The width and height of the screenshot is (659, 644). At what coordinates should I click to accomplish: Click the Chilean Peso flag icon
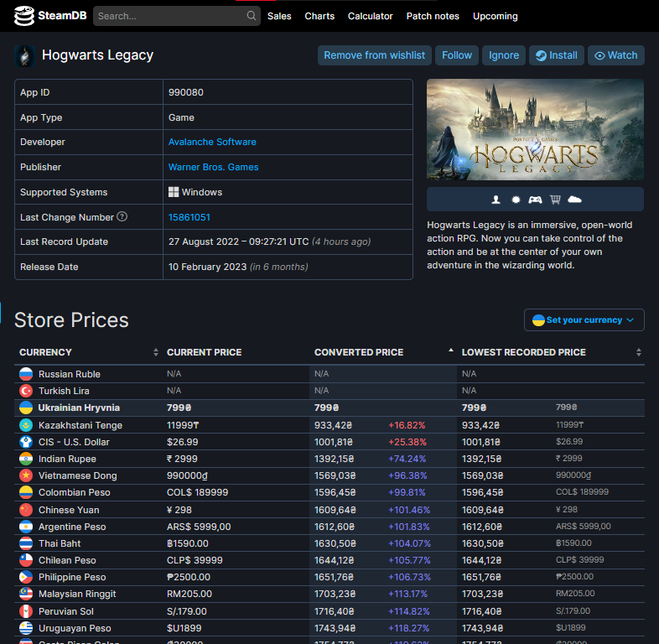26,560
